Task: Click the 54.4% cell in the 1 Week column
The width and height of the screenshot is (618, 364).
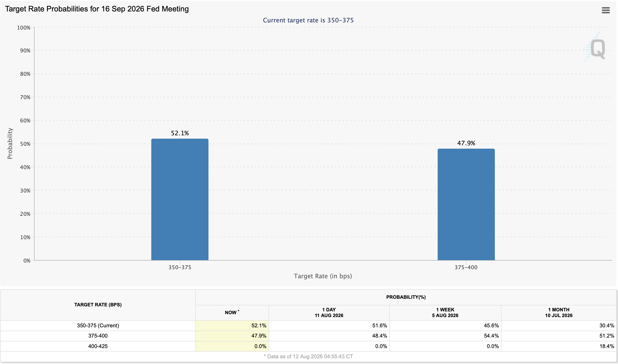Action: 445,336
